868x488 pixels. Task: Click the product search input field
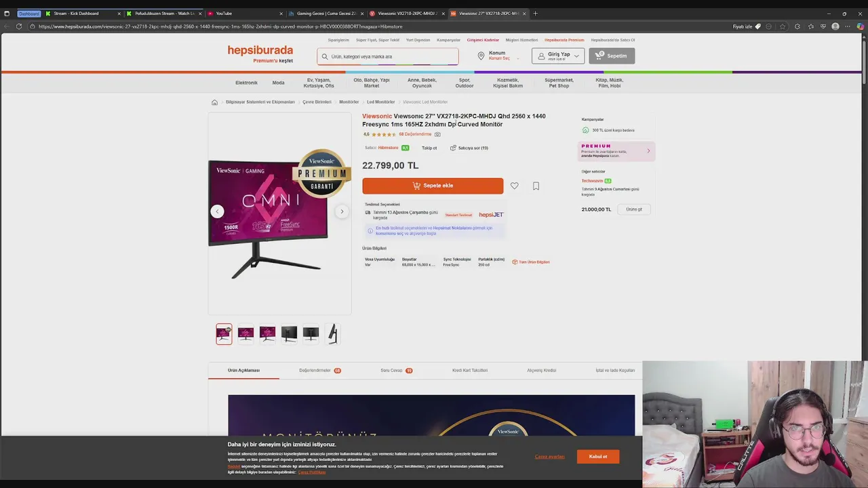click(388, 57)
